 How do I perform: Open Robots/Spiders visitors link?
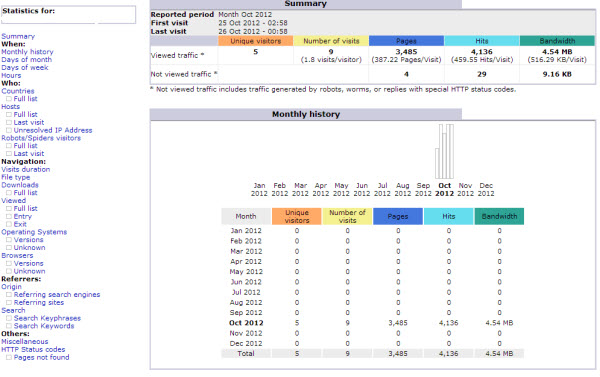coord(41,138)
